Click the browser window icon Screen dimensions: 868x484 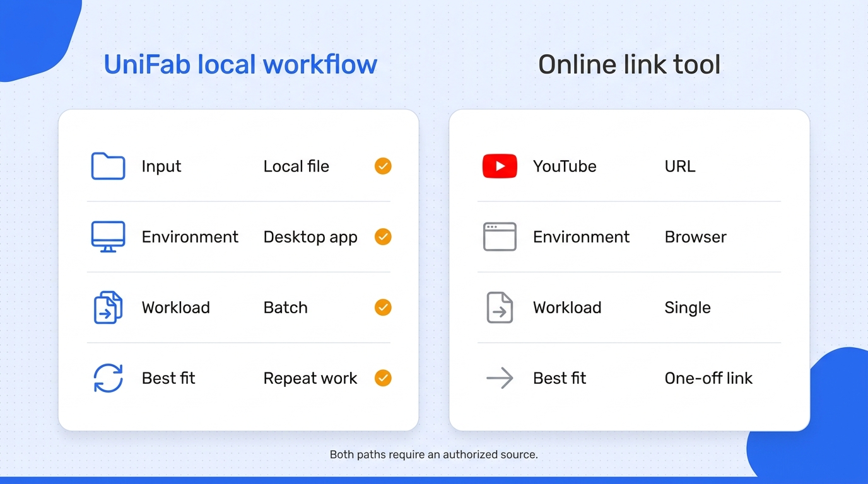500,237
